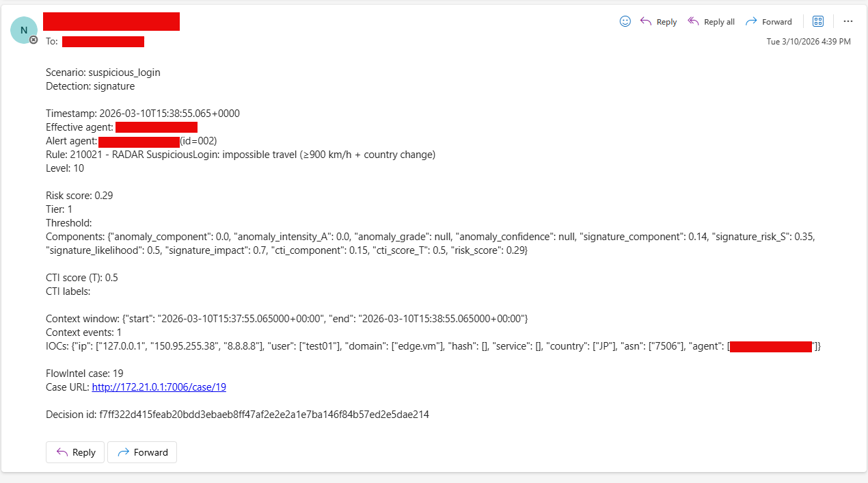Viewport: 868px width, 483px height.
Task: Click Reply in the top toolbar
Action: (x=659, y=22)
